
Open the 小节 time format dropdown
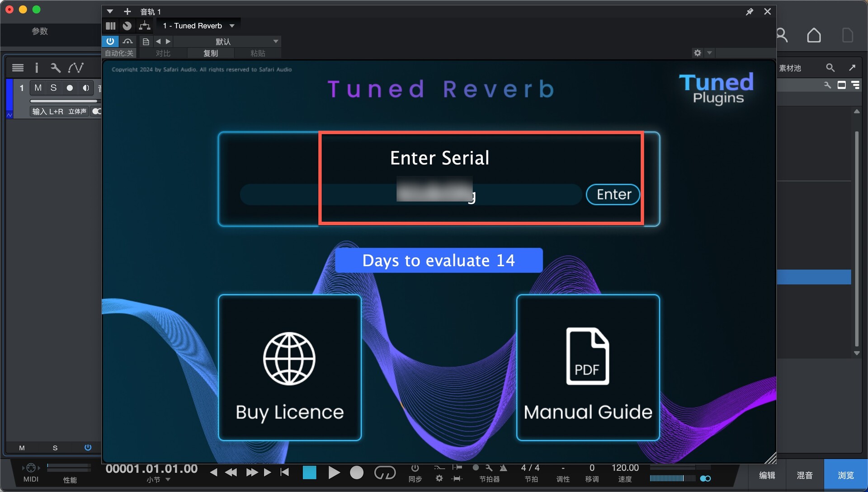click(158, 480)
